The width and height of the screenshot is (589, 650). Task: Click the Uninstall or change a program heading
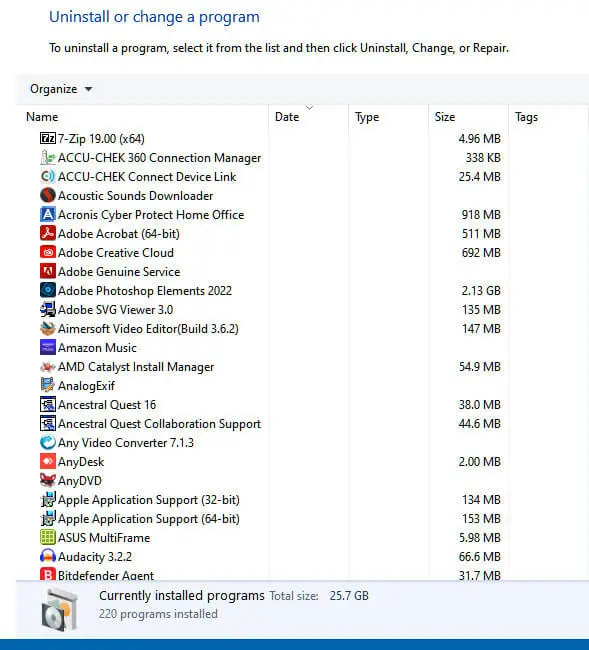click(154, 17)
